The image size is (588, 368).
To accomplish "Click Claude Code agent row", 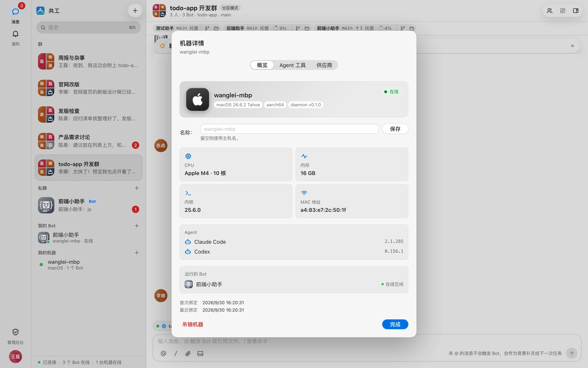I will click(x=294, y=242).
